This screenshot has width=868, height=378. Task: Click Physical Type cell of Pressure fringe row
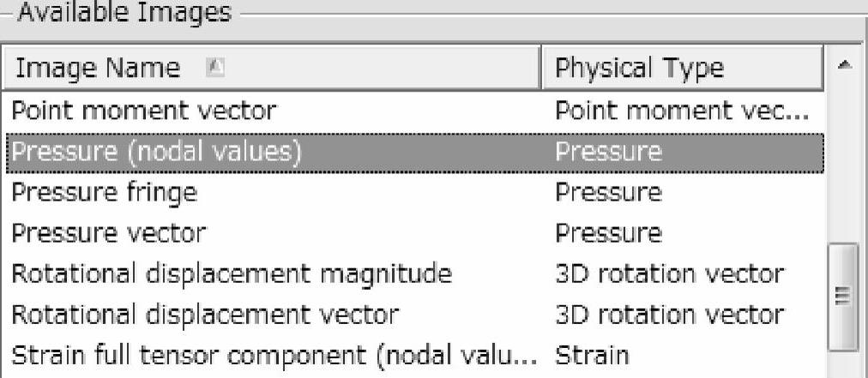[609, 192]
